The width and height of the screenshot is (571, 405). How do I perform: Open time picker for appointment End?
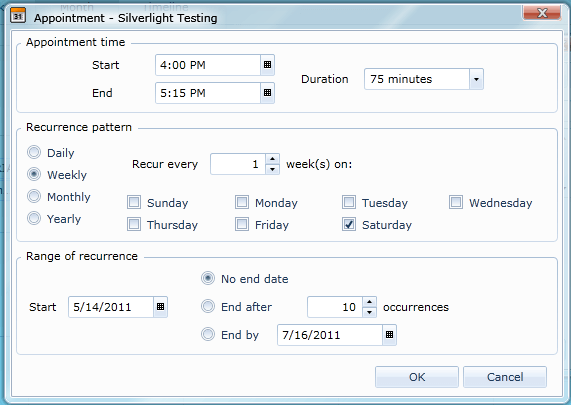(267, 93)
